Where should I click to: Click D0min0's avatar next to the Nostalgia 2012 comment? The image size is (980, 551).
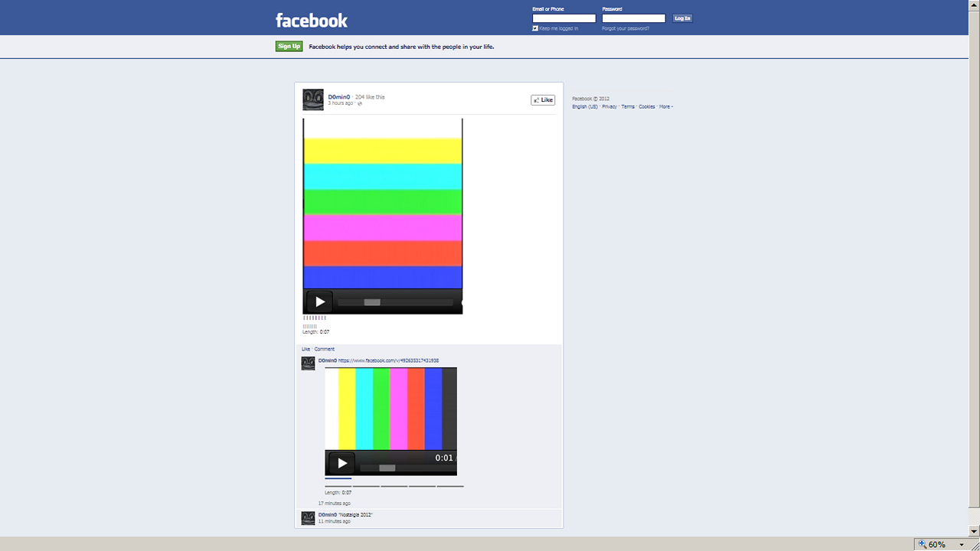point(308,518)
